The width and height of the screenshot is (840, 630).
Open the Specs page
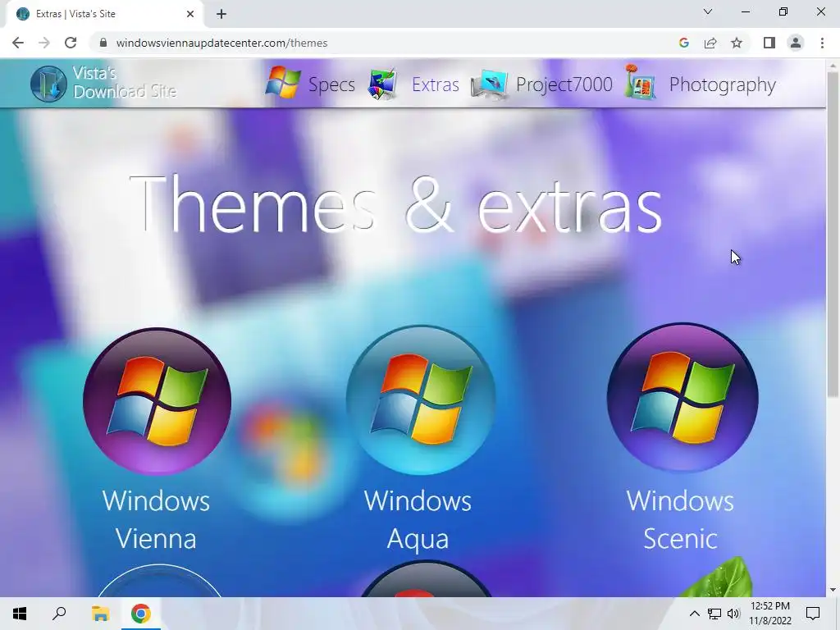[331, 84]
